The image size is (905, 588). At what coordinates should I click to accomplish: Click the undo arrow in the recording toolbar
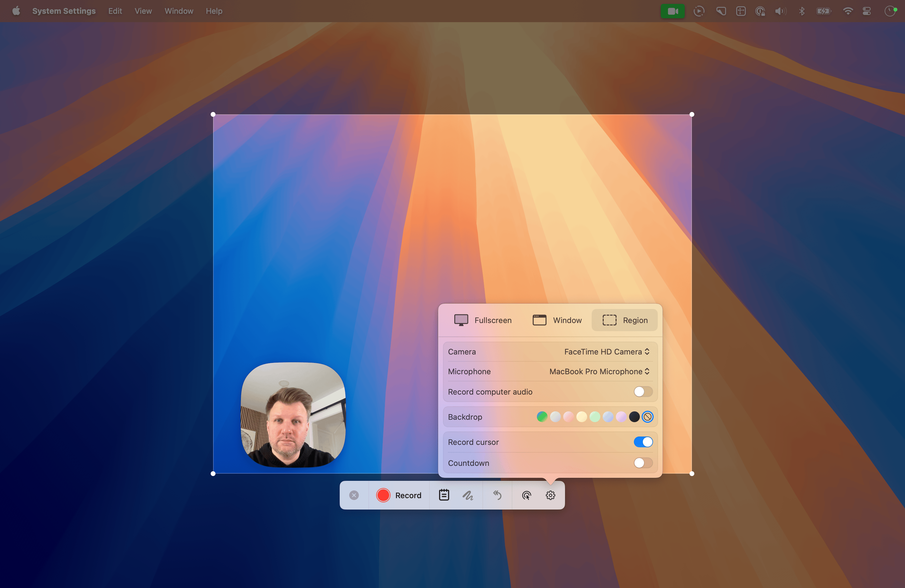tap(497, 495)
